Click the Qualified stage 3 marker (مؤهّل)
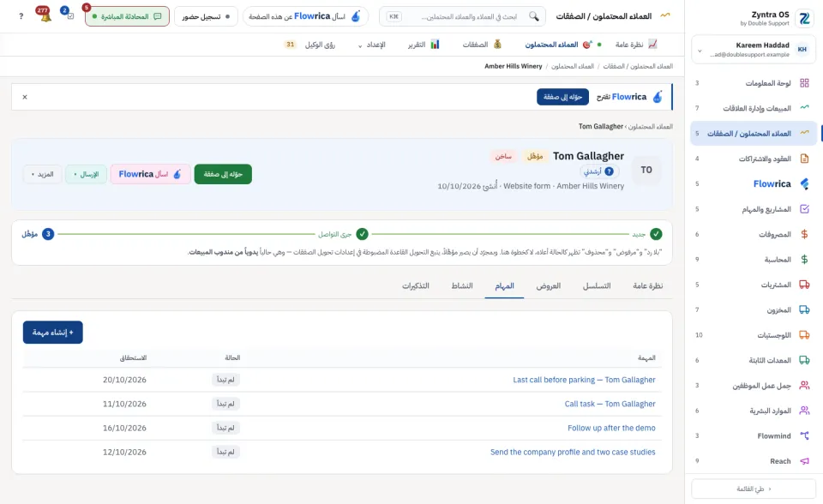823x504 pixels. (x=48, y=234)
